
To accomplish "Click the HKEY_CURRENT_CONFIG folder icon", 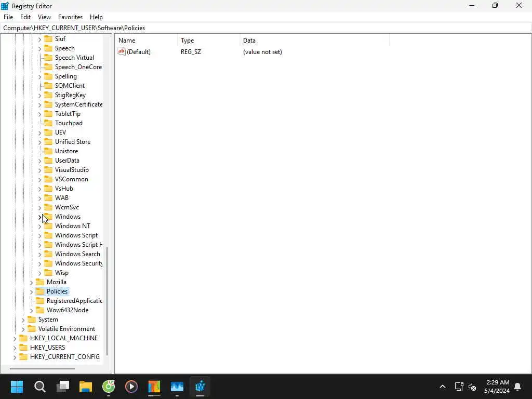I will pos(23,356).
